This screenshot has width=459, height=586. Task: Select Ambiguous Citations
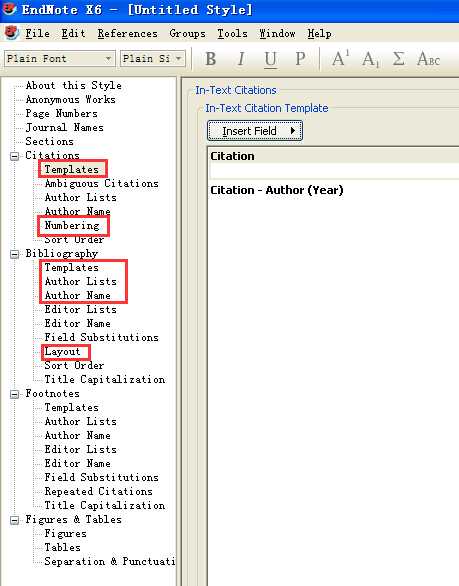tap(101, 183)
